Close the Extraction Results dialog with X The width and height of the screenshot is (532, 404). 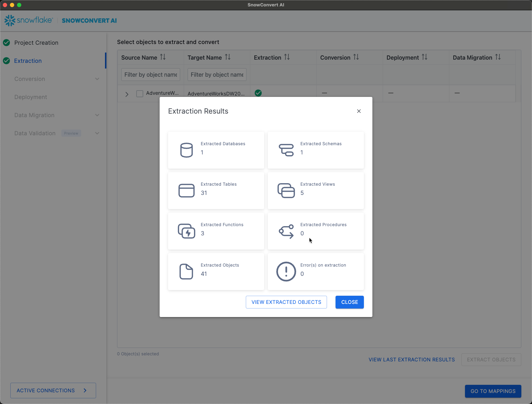(x=359, y=111)
